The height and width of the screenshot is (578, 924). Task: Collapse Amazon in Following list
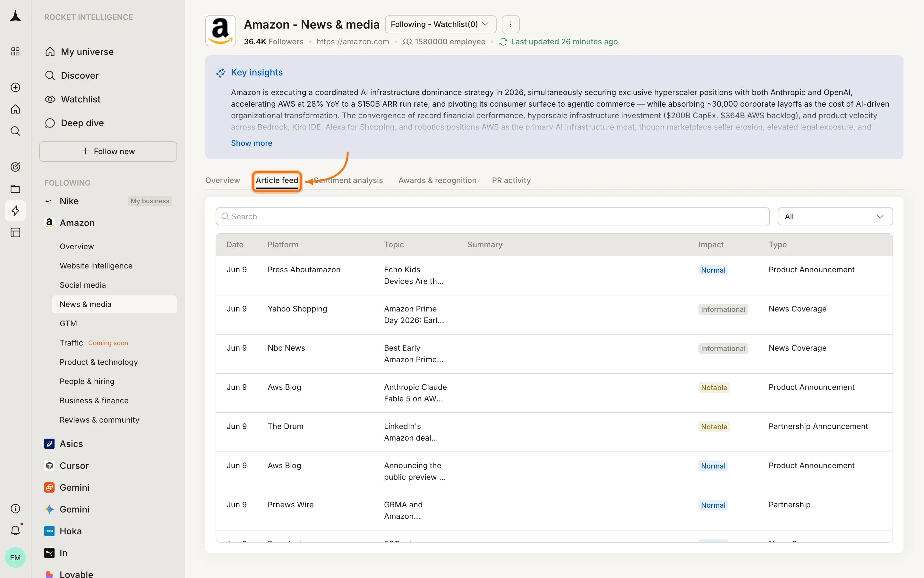tap(77, 223)
